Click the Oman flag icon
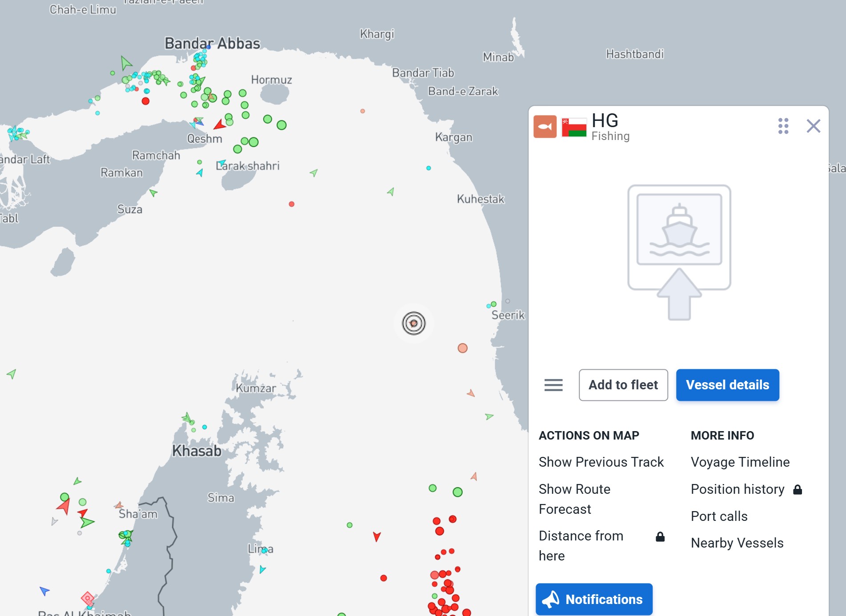Viewport: 846px width, 616px height. [x=574, y=127]
